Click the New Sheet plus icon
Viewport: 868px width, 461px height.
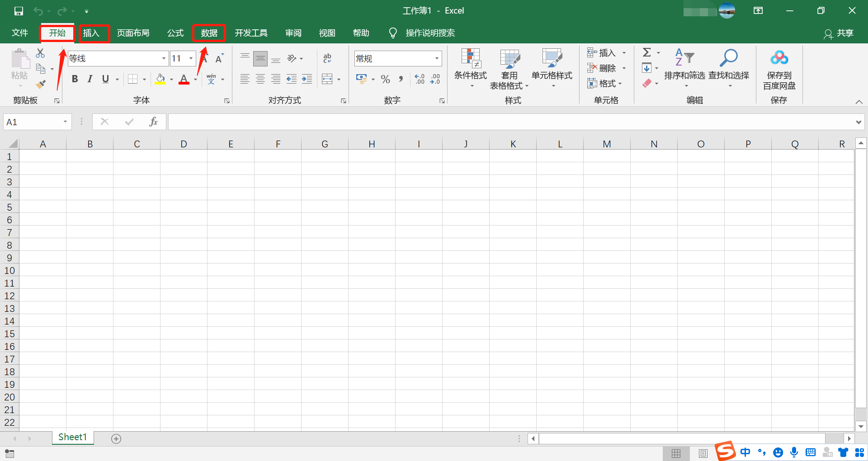tap(116, 438)
